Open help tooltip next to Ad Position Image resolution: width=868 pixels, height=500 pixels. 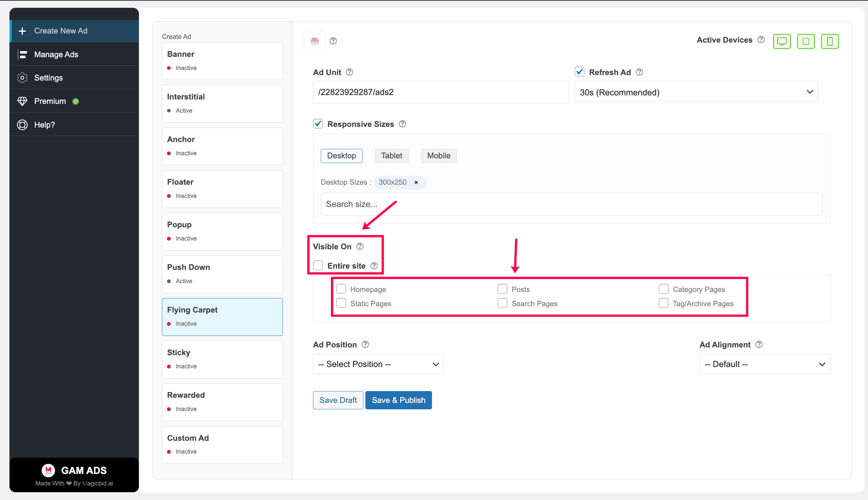(x=365, y=344)
